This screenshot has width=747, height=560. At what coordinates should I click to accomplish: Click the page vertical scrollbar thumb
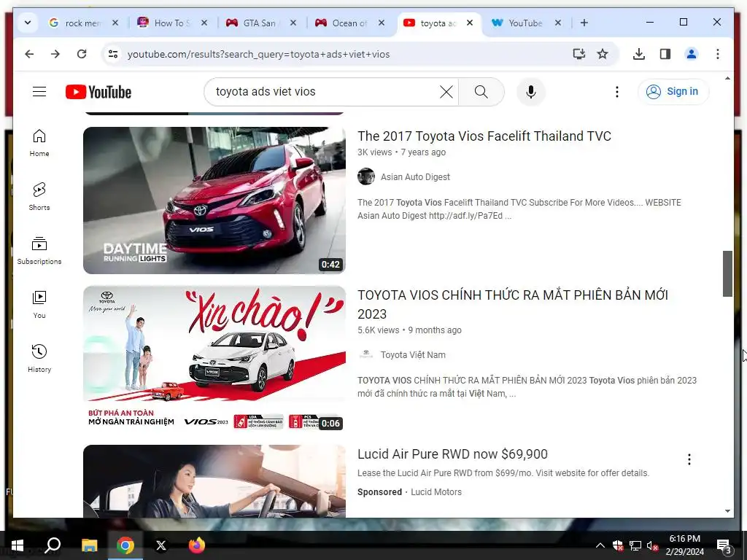click(727, 274)
